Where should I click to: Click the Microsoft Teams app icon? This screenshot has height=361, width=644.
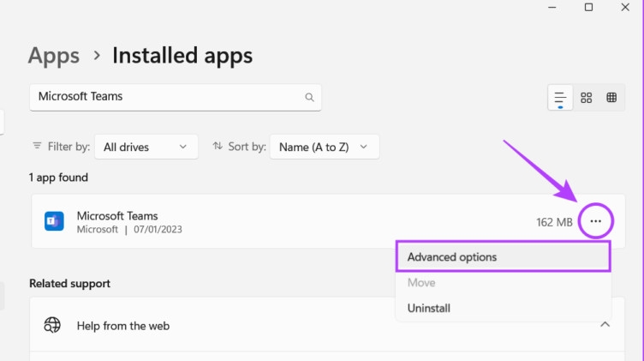[54, 221]
